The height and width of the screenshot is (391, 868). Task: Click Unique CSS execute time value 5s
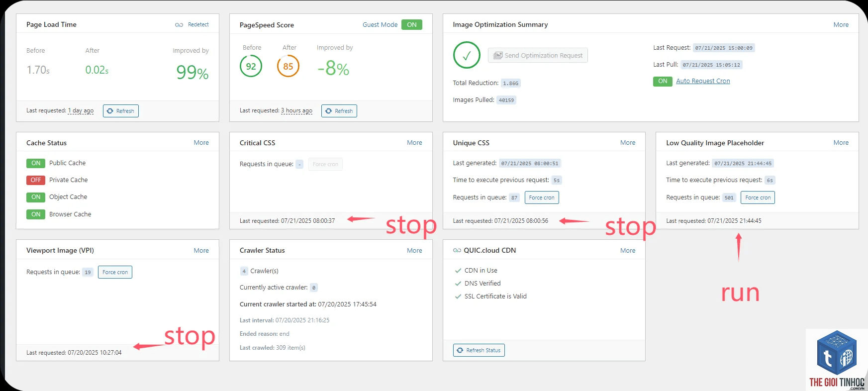(x=557, y=181)
